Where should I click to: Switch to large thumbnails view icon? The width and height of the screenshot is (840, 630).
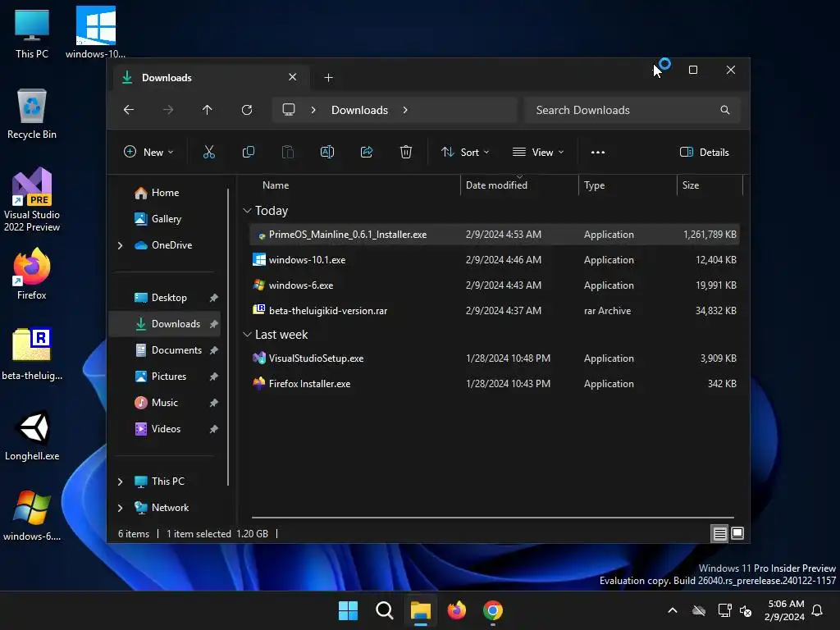click(x=737, y=533)
